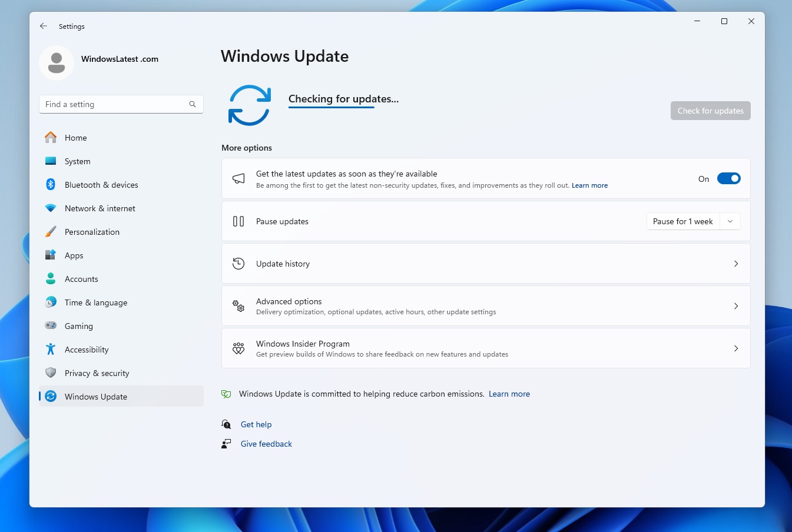The image size is (792, 532).
Task: Go to Time & language settings
Action: point(96,302)
